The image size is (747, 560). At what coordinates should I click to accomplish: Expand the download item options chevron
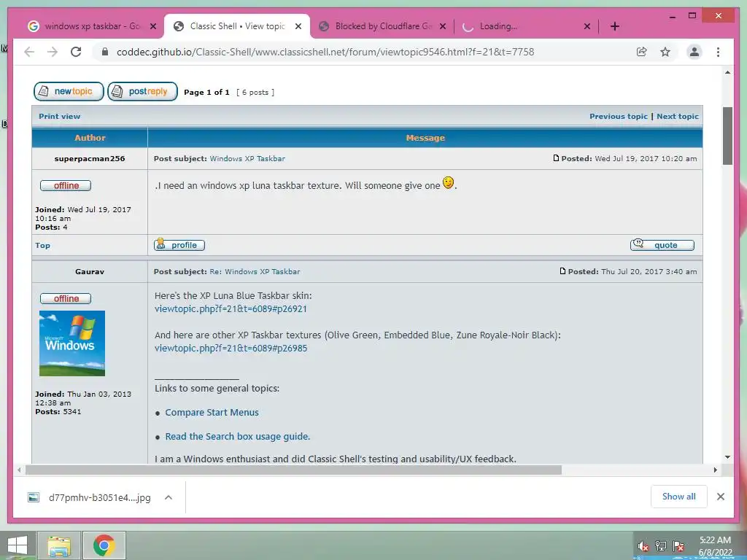click(x=169, y=497)
